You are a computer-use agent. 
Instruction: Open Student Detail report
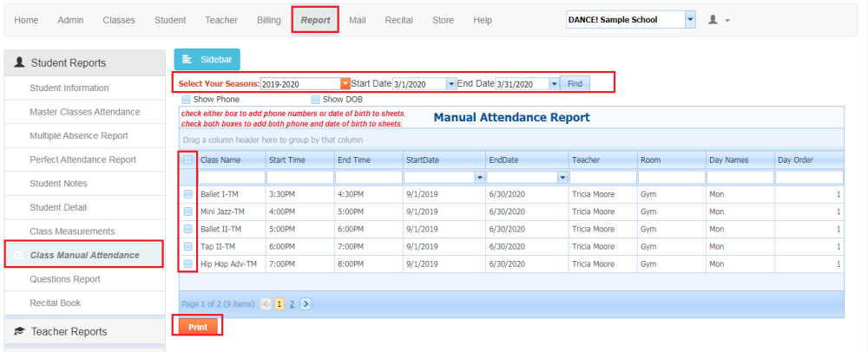click(84, 207)
